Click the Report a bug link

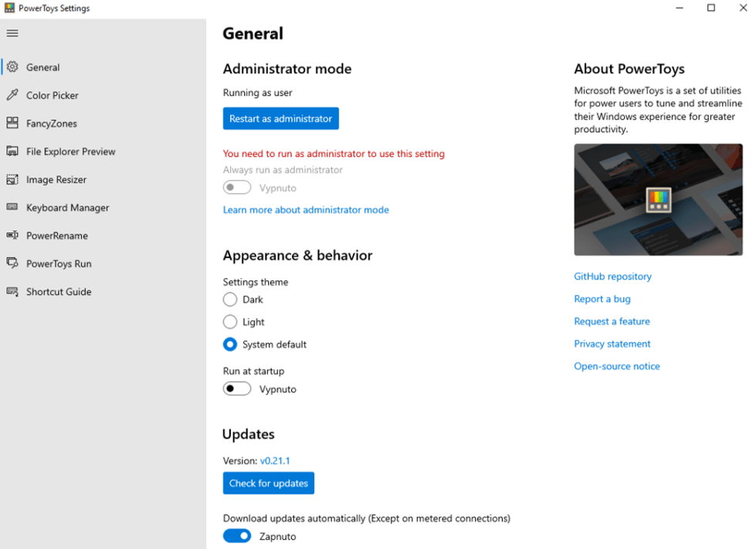click(x=602, y=299)
